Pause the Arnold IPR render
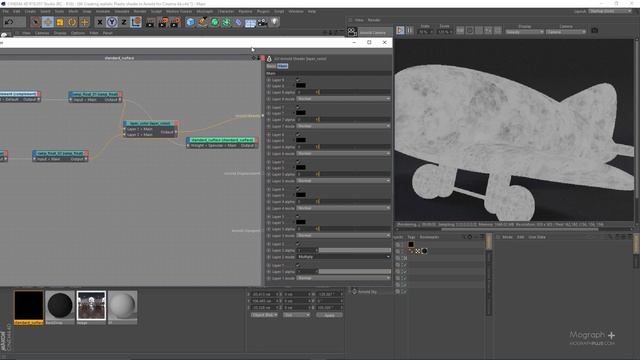 pyautogui.click(x=409, y=30)
